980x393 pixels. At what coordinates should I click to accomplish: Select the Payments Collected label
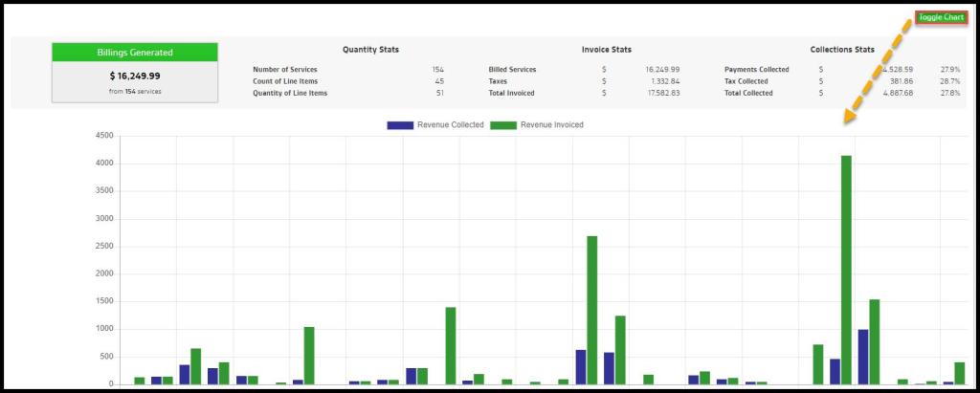(757, 70)
